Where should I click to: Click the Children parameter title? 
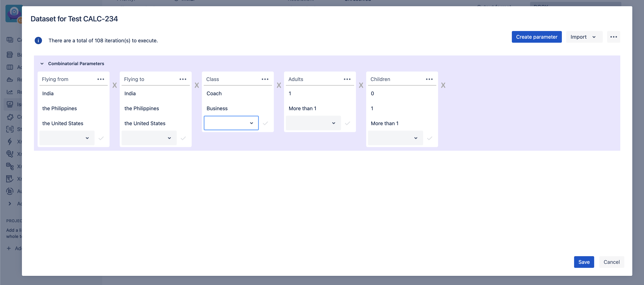(x=380, y=79)
